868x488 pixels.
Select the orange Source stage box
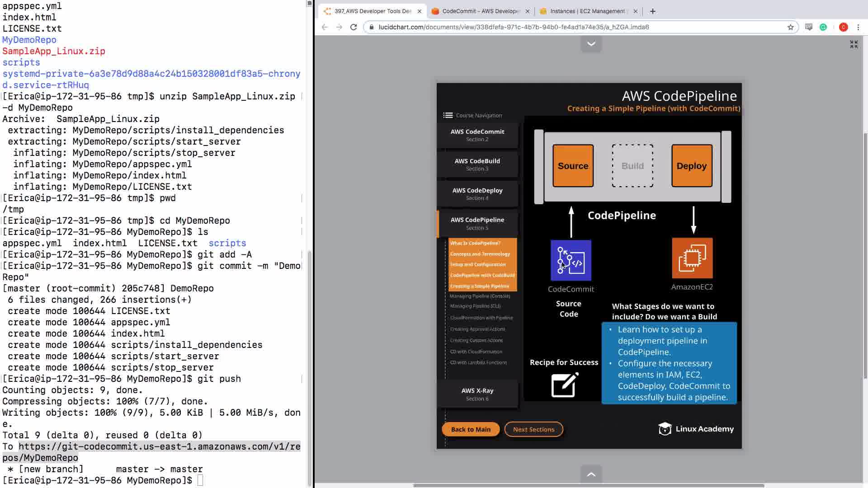click(573, 166)
